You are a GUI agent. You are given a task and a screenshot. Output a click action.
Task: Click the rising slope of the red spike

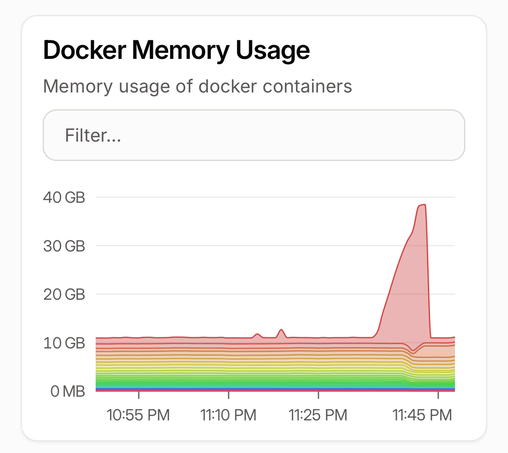395,277
